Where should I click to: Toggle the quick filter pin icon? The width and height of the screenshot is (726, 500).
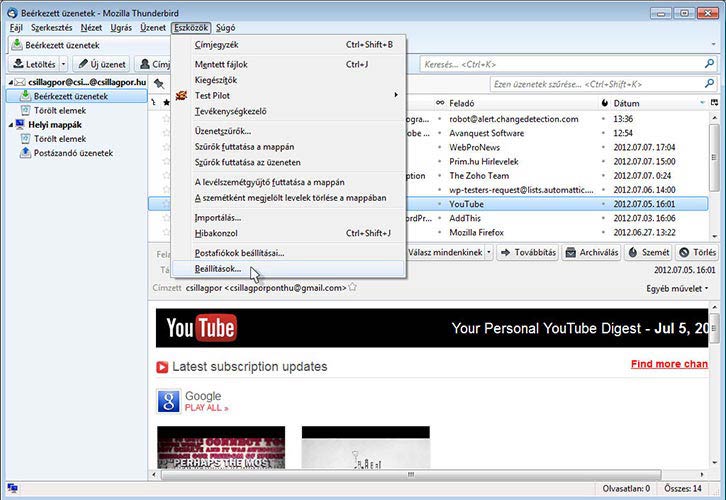[x=159, y=86]
